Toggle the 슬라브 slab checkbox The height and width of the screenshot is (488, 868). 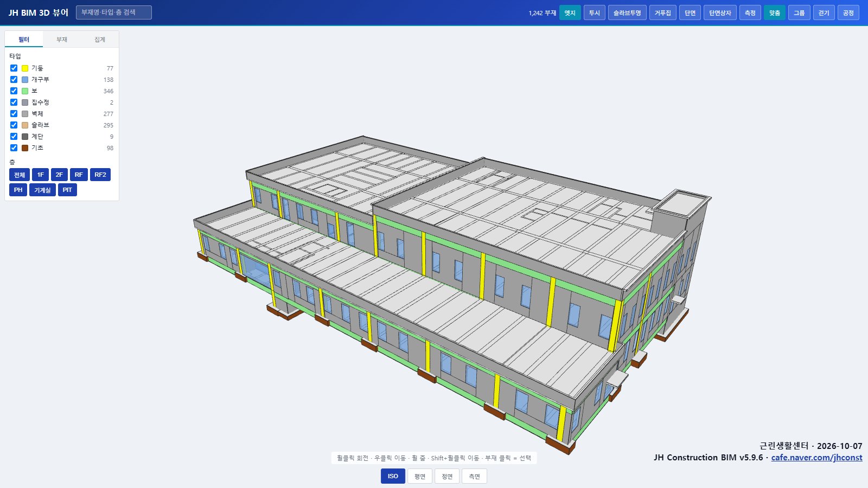tap(14, 125)
